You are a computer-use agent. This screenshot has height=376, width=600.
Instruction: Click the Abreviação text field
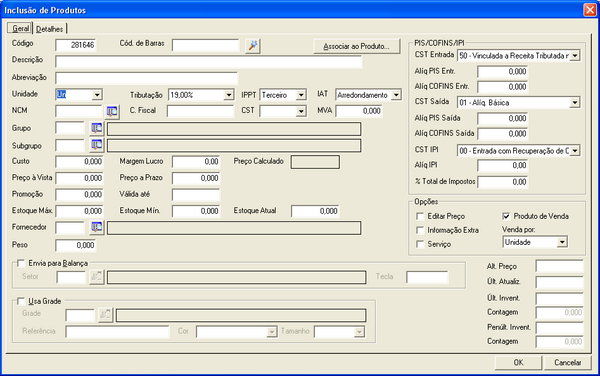click(147, 78)
